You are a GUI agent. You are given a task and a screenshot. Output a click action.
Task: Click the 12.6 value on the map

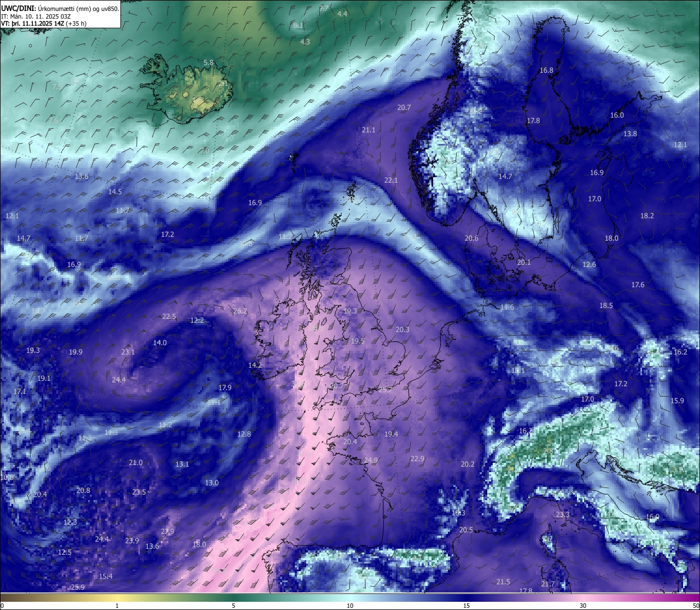[x=589, y=264]
